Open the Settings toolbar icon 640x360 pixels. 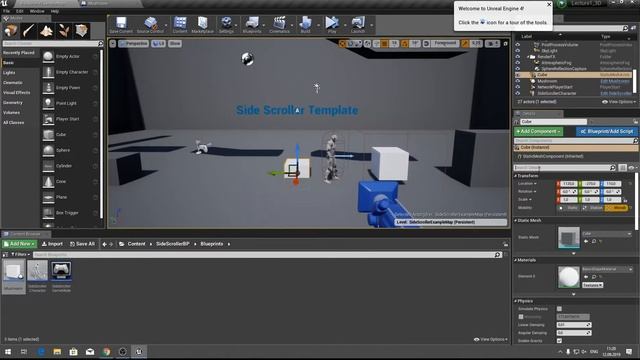click(x=226, y=25)
